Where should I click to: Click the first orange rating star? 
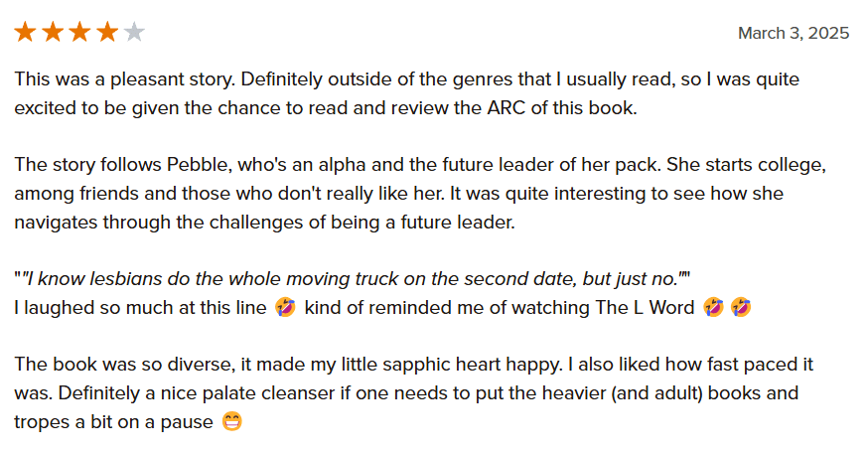click(x=25, y=33)
